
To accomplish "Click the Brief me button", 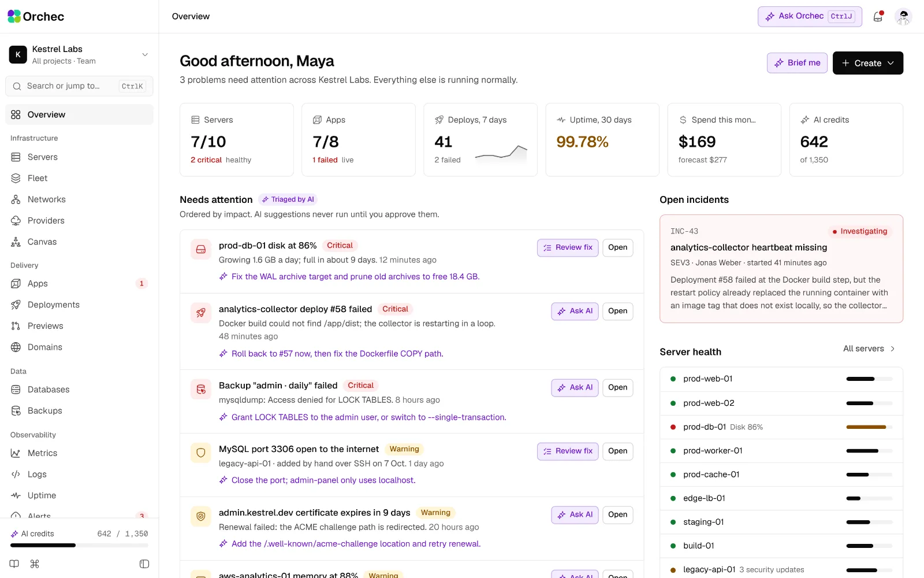I will click(x=797, y=63).
